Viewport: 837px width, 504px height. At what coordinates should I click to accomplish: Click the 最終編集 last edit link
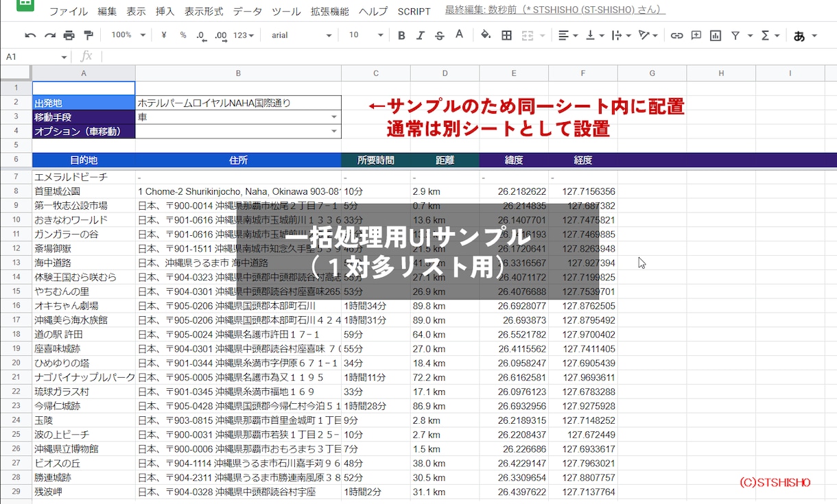pos(555,10)
